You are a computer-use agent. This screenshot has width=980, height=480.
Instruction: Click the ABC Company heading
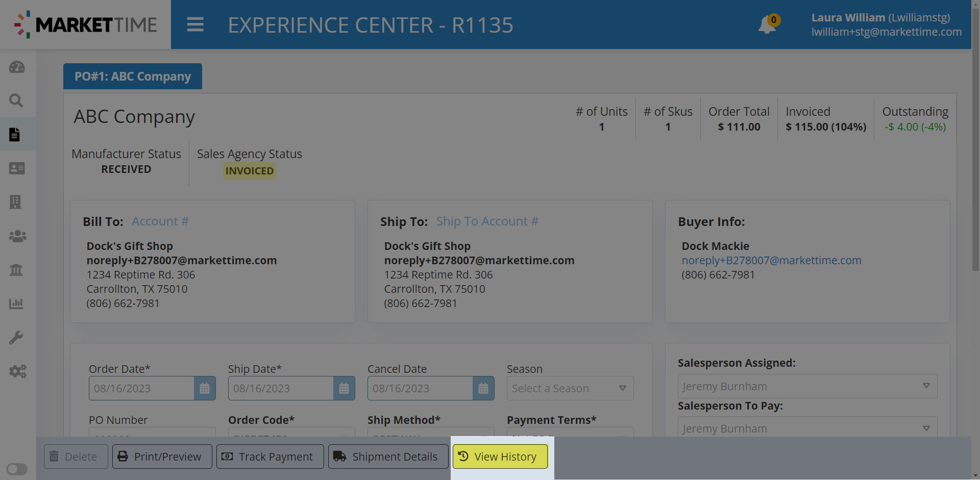tap(134, 117)
